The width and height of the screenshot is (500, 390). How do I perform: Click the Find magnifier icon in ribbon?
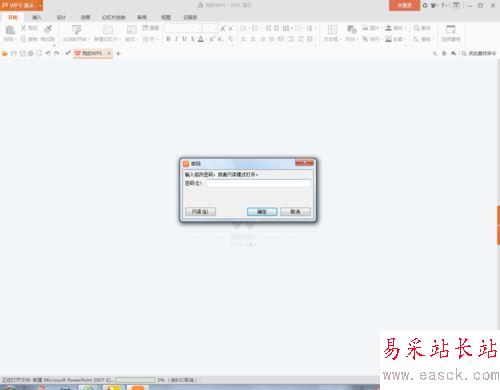[417, 28]
